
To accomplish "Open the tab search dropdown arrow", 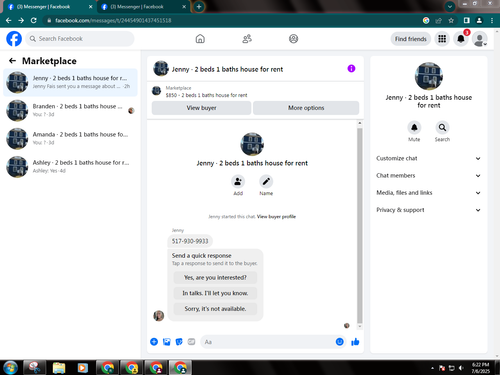I will coord(450,6).
